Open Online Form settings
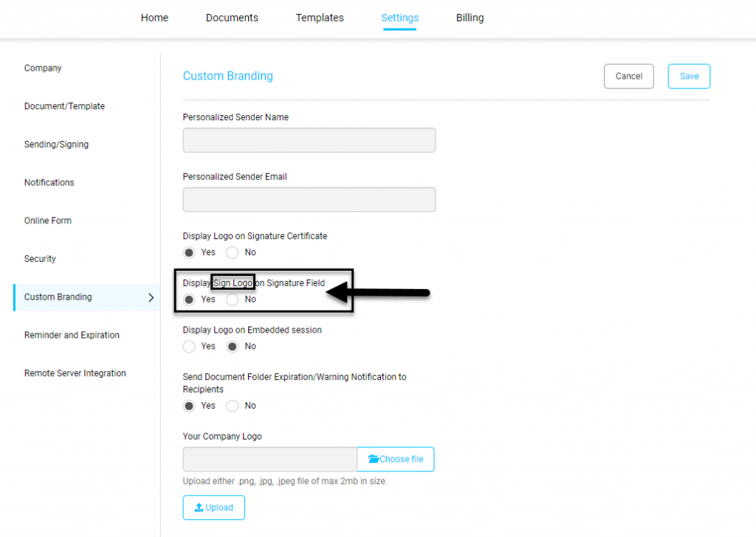 point(48,221)
